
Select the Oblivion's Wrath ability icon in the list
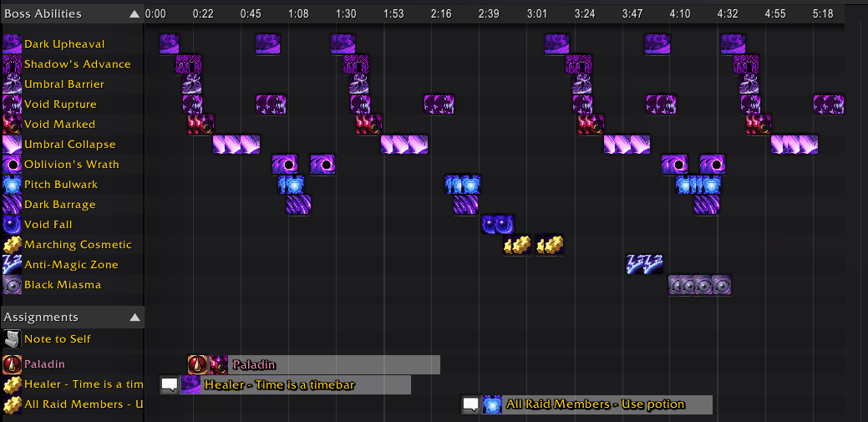[x=13, y=165]
